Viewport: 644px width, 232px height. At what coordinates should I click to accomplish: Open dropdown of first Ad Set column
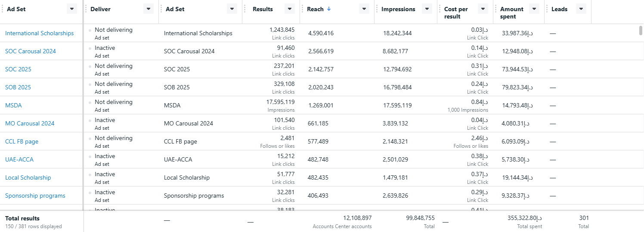(x=72, y=9)
